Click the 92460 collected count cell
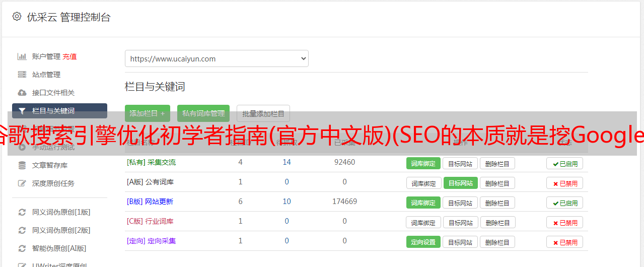 pos(344,162)
